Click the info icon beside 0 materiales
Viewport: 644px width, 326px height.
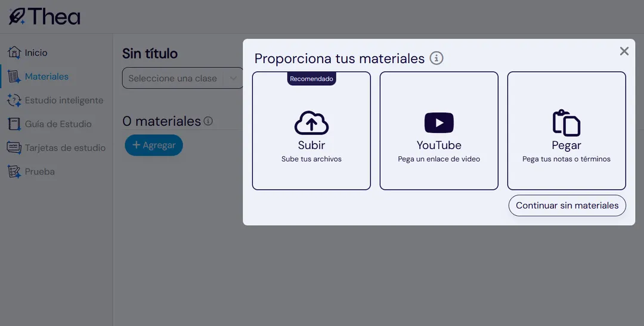(x=208, y=121)
